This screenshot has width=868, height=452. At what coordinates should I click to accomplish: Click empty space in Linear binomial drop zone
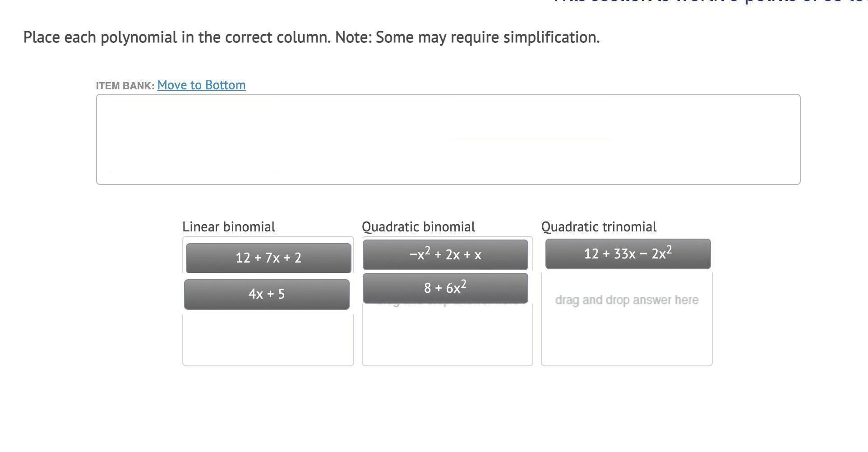tap(268, 339)
